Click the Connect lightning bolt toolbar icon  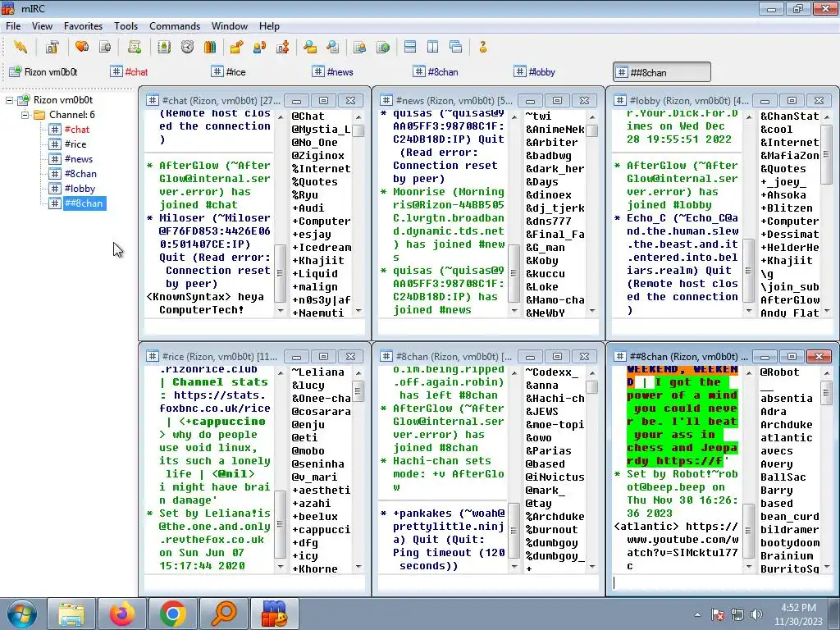21,47
